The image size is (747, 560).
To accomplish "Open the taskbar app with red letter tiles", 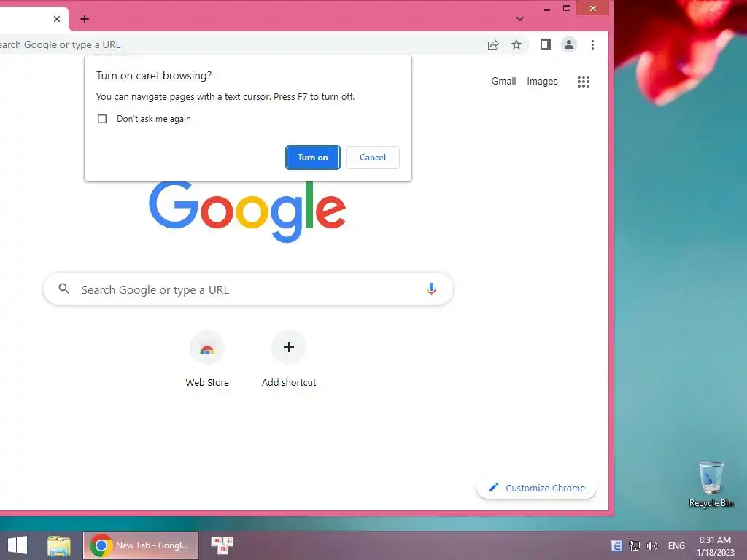I will click(x=222, y=545).
